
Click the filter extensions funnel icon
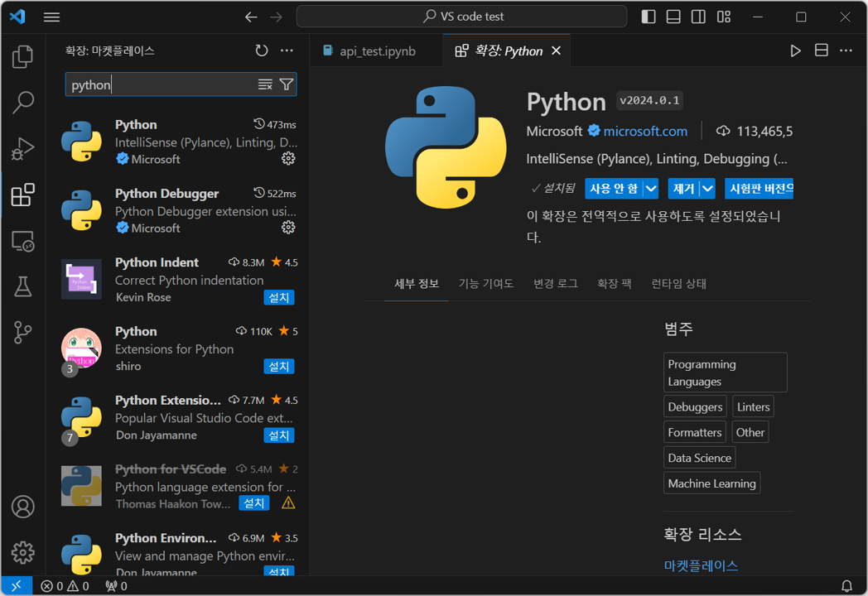tap(287, 84)
